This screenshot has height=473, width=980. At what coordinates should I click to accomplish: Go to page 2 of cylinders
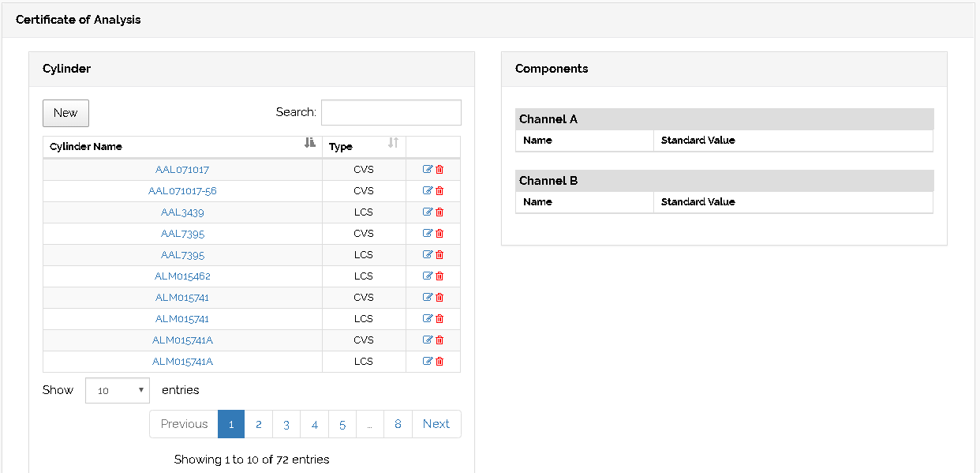[258, 424]
